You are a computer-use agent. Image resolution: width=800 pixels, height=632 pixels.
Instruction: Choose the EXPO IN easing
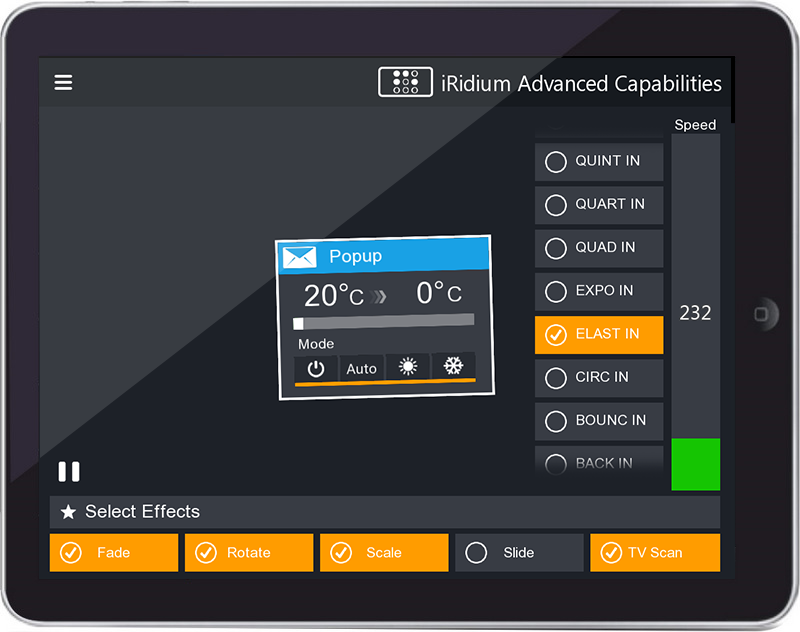point(599,291)
